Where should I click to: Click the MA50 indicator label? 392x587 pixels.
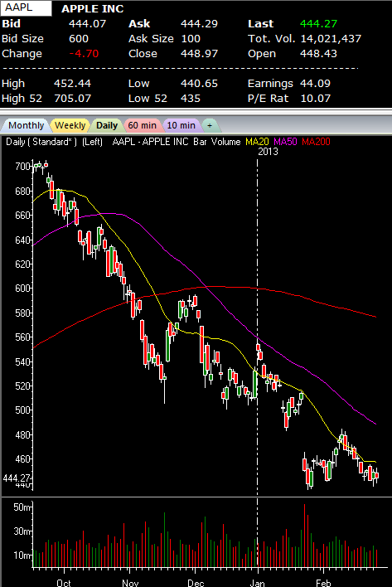(285, 142)
